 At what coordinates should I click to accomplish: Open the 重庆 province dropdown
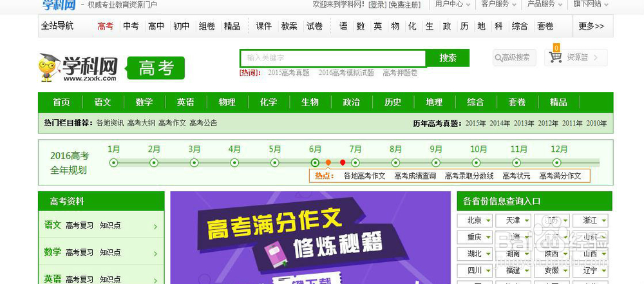[x=475, y=237]
